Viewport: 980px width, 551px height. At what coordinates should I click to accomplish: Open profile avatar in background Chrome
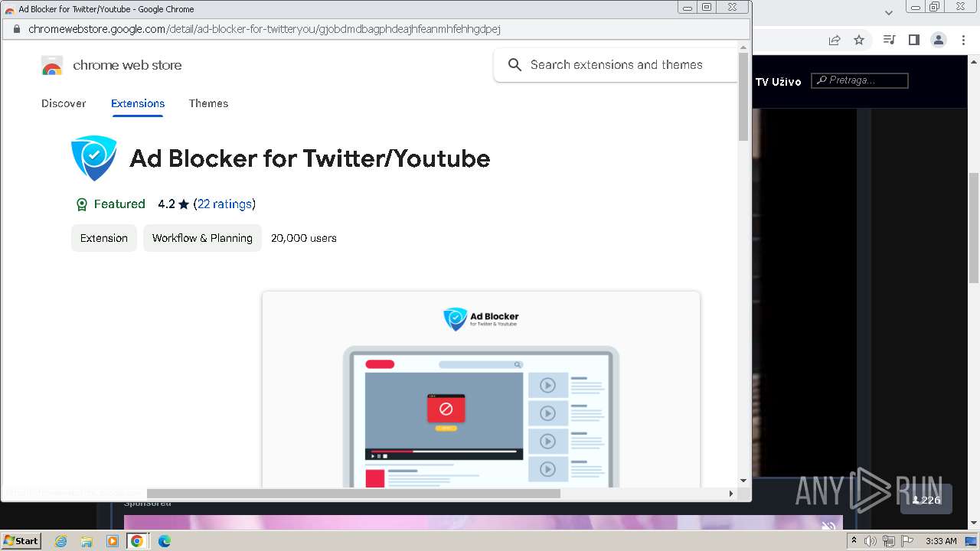[938, 40]
